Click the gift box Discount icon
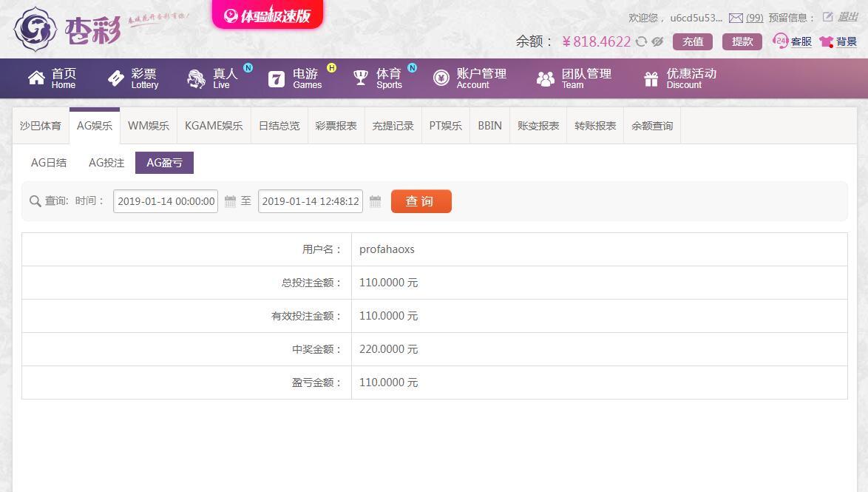Viewport: 868px width, 492px height. tap(651, 78)
